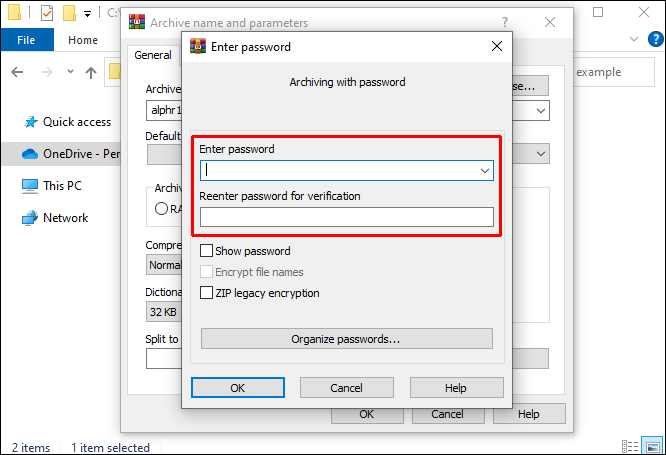Expand the Enter password dropdown arrow

click(x=485, y=171)
